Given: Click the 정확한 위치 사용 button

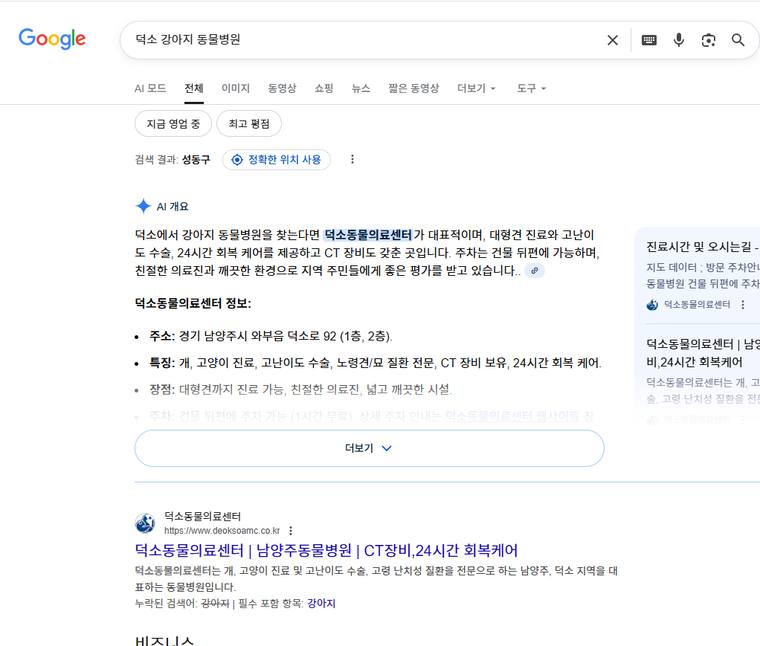Looking at the screenshot, I should [277, 159].
